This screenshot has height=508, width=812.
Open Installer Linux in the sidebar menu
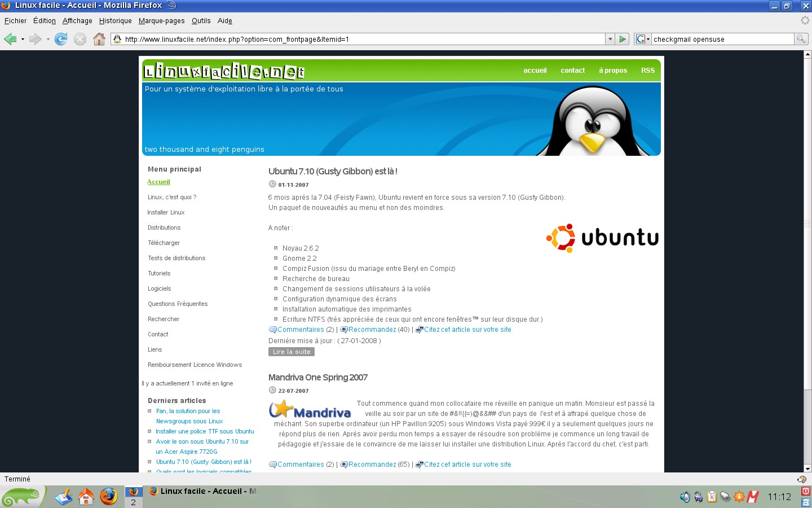coord(166,212)
